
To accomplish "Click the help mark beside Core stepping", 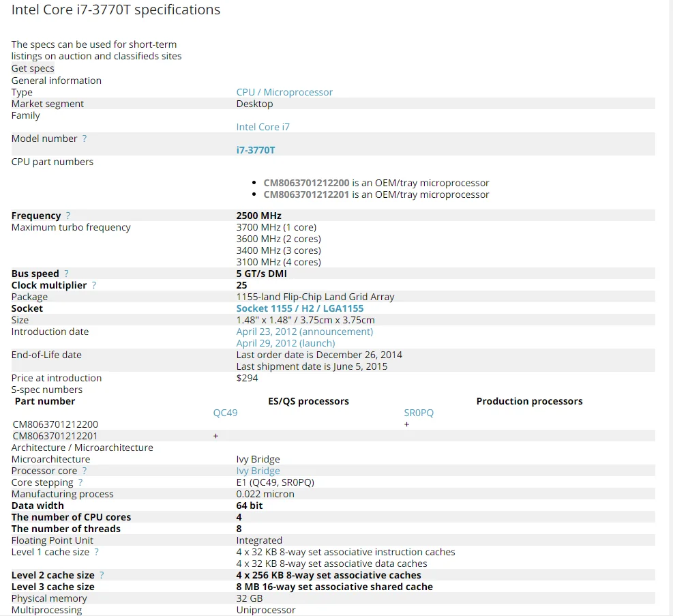I will pyautogui.click(x=80, y=482).
